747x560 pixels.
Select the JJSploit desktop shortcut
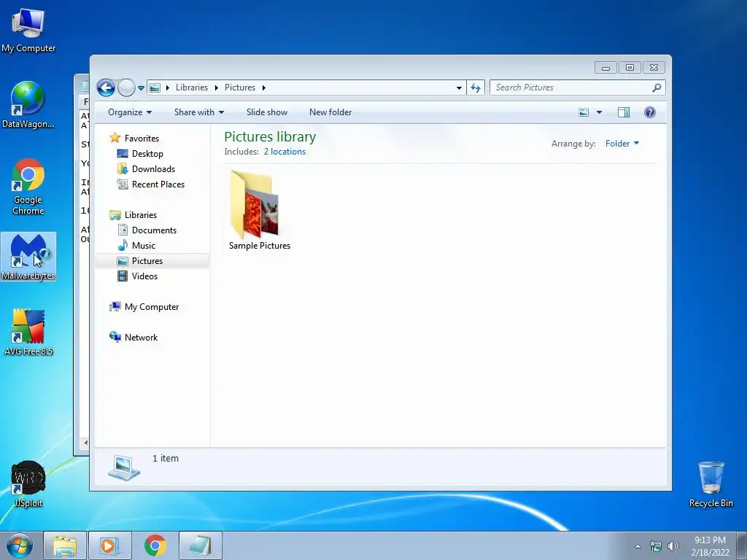(28, 484)
